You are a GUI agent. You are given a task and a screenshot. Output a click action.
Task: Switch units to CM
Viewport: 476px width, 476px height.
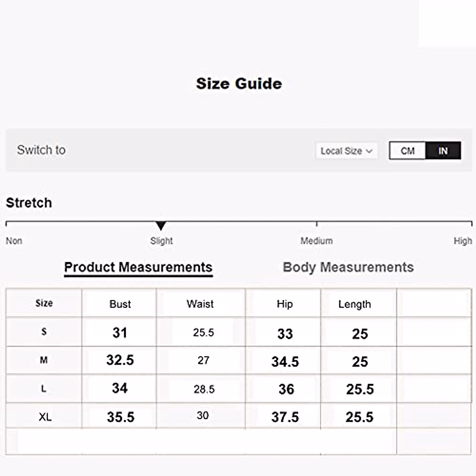pyautogui.click(x=407, y=151)
